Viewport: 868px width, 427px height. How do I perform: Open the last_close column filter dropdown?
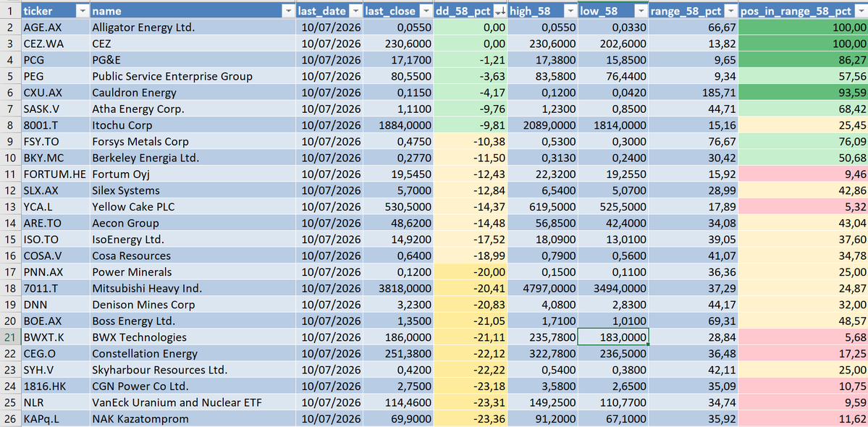tap(426, 11)
